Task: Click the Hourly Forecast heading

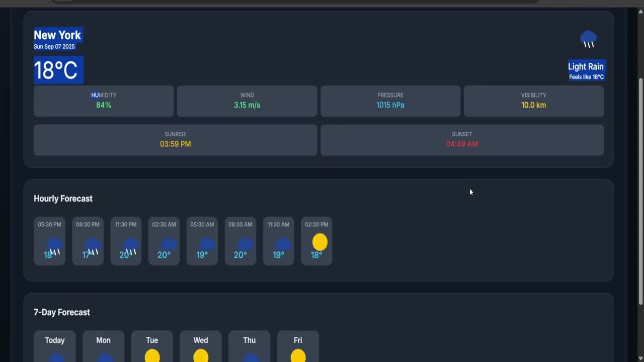Action: [63, 199]
